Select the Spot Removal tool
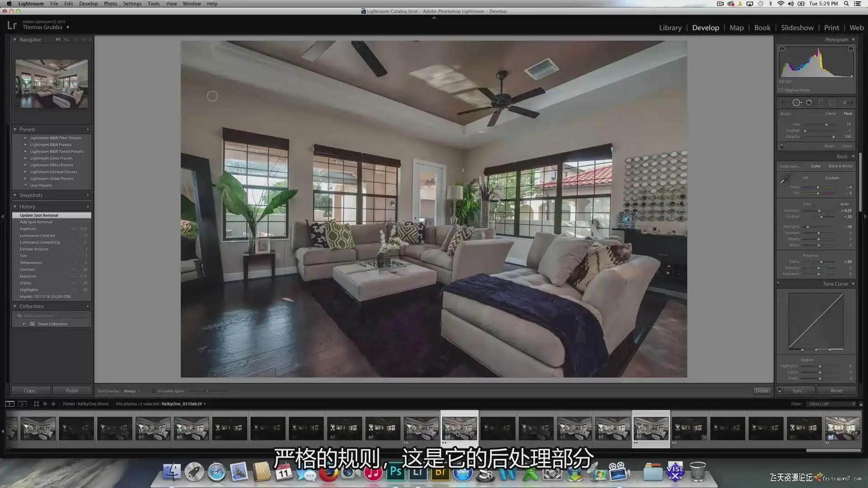Image resolution: width=868 pixels, height=488 pixels. click(x=797, y=103)
